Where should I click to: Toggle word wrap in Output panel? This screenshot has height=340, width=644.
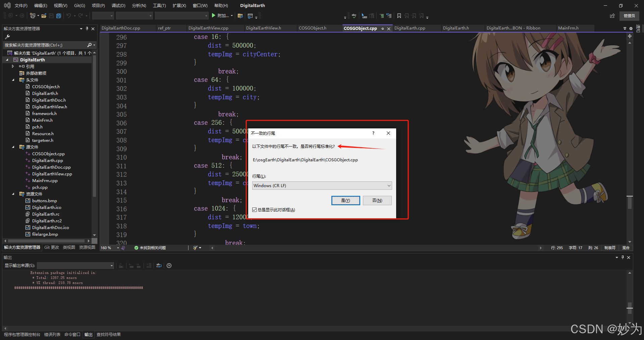pos(159,266)
